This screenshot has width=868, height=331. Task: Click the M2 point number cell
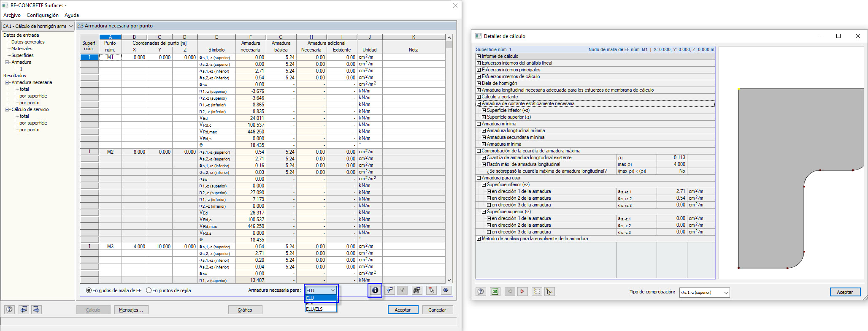coord(110,152)
